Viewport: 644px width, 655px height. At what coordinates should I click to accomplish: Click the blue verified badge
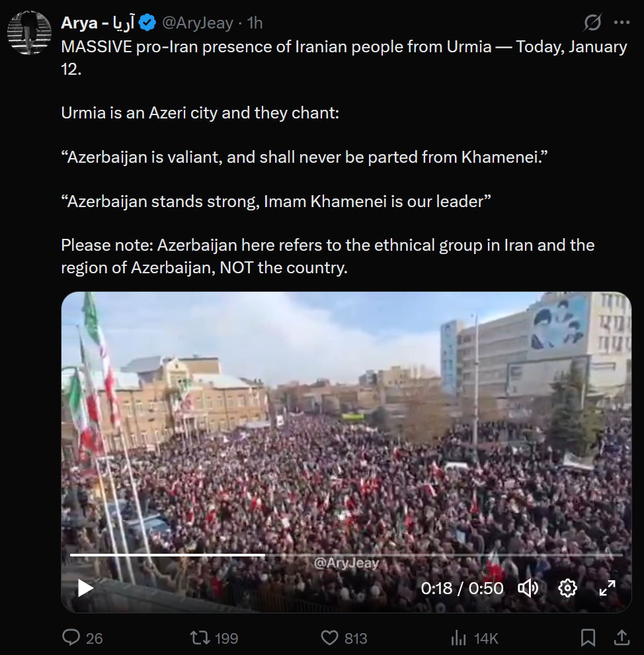pyautogui.click(x=147, y=22)
